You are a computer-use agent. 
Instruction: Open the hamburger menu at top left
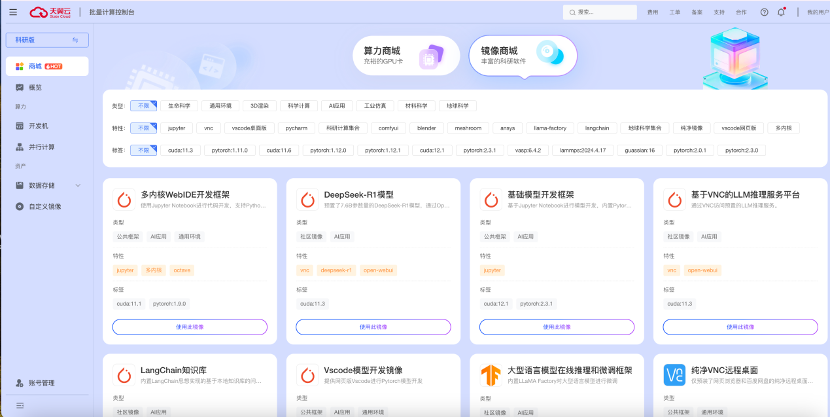[x=13, y=12]
